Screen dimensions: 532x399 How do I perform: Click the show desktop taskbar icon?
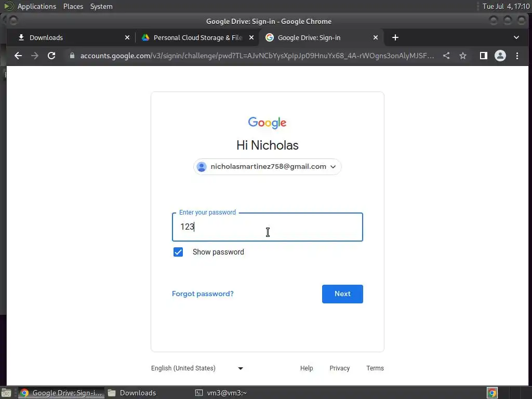tap(6, 393)
